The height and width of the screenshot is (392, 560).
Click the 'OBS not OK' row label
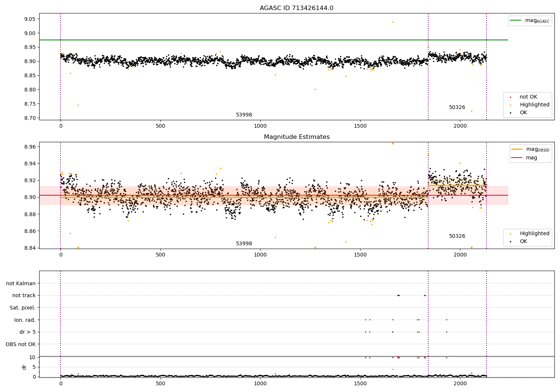(21, 344)
